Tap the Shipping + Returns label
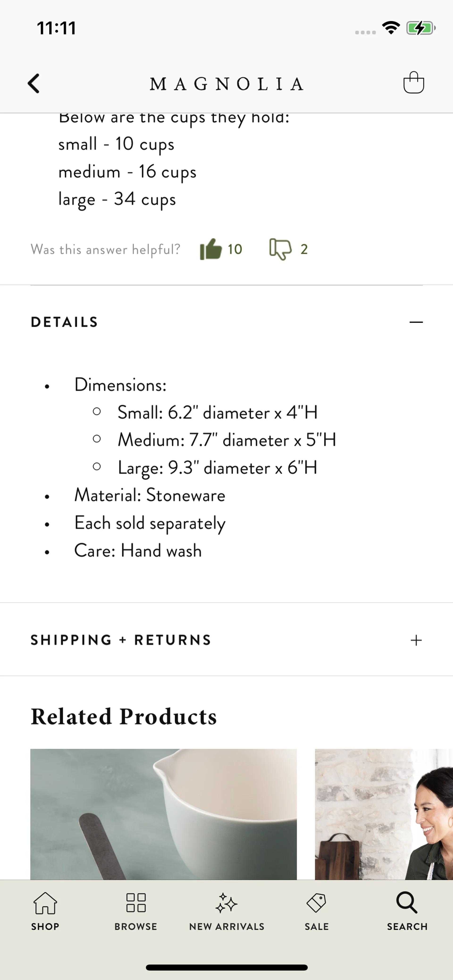The image size is (453, 980). point(121,640)
